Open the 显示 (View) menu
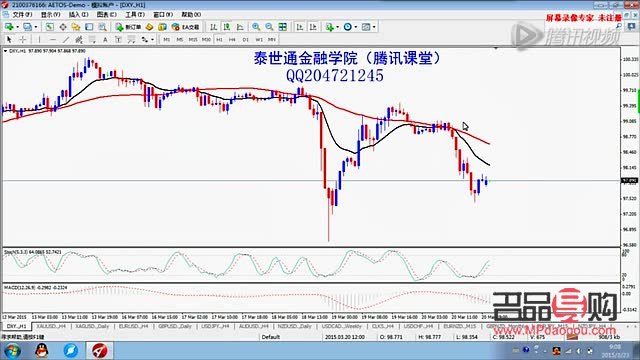This screenshot has height=360, width=640. 50,15
